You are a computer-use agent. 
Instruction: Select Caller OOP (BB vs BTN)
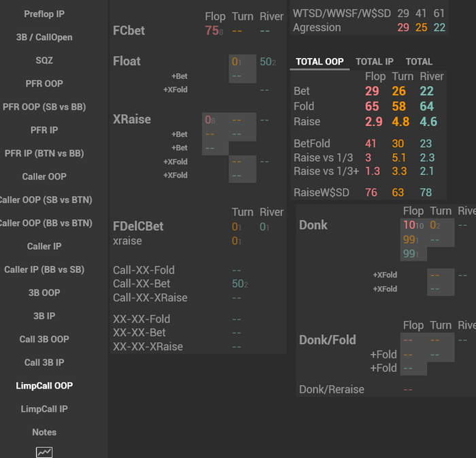click(46, 223)
